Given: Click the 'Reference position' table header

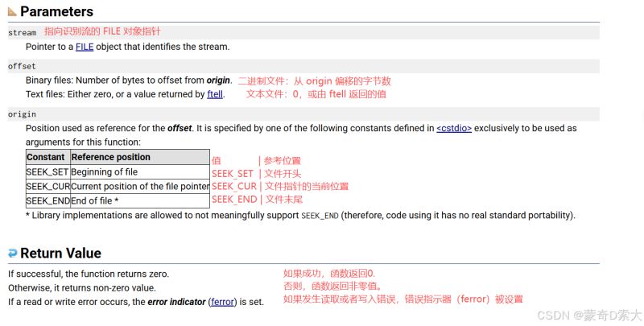Looking at the screenshot, I should [140, 157].
